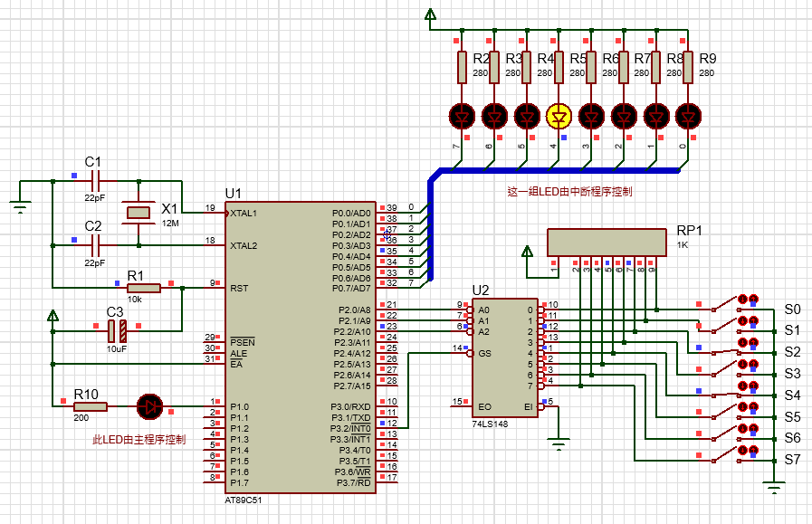Select resistor body labeled R9

click(x=688, y=67)
